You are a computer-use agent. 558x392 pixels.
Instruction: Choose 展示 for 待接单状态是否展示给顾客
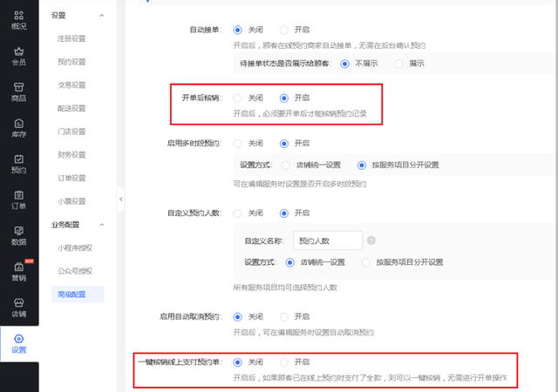click(x=398, y=64)
